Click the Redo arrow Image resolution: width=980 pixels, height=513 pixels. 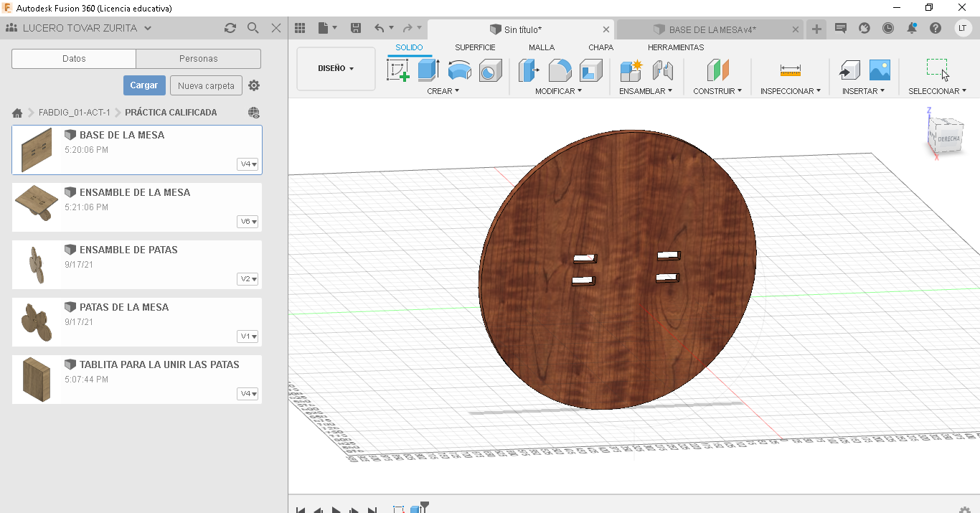point(407,28)
